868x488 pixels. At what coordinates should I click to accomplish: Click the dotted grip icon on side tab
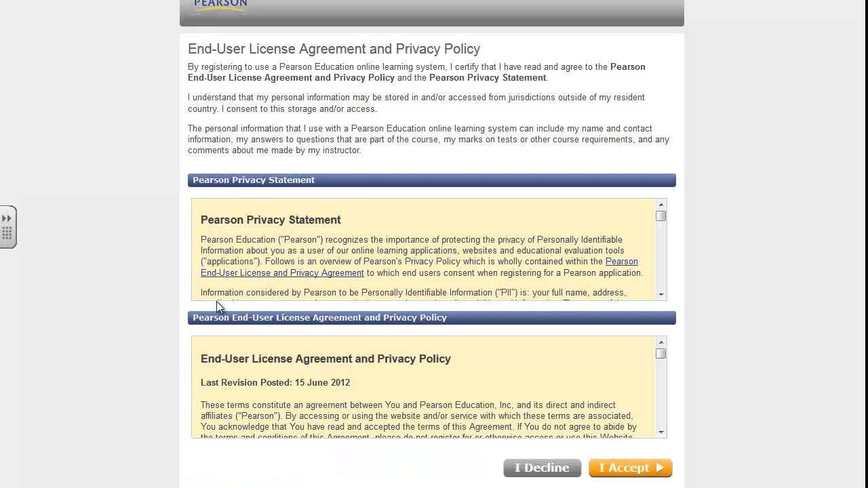7,234
